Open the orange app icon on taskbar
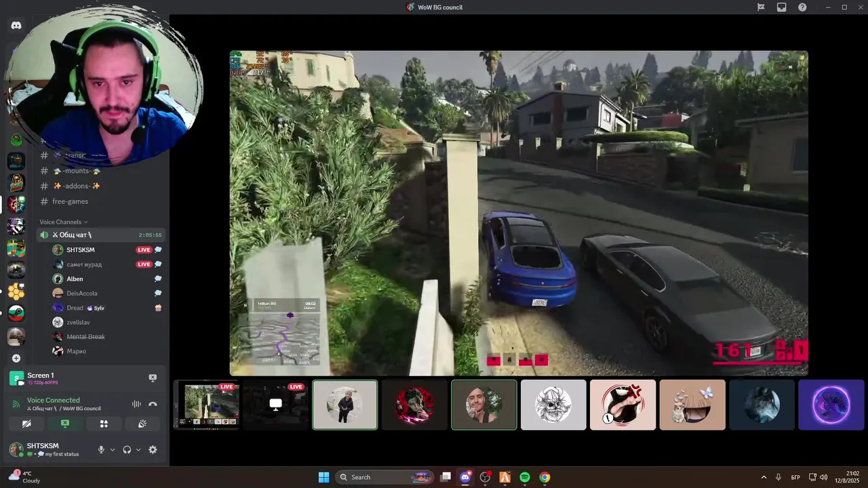 505,477
